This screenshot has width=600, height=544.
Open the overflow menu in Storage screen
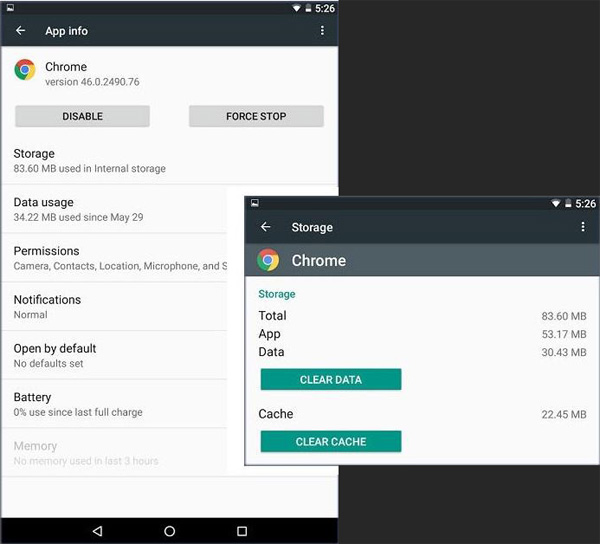point(583,227)
